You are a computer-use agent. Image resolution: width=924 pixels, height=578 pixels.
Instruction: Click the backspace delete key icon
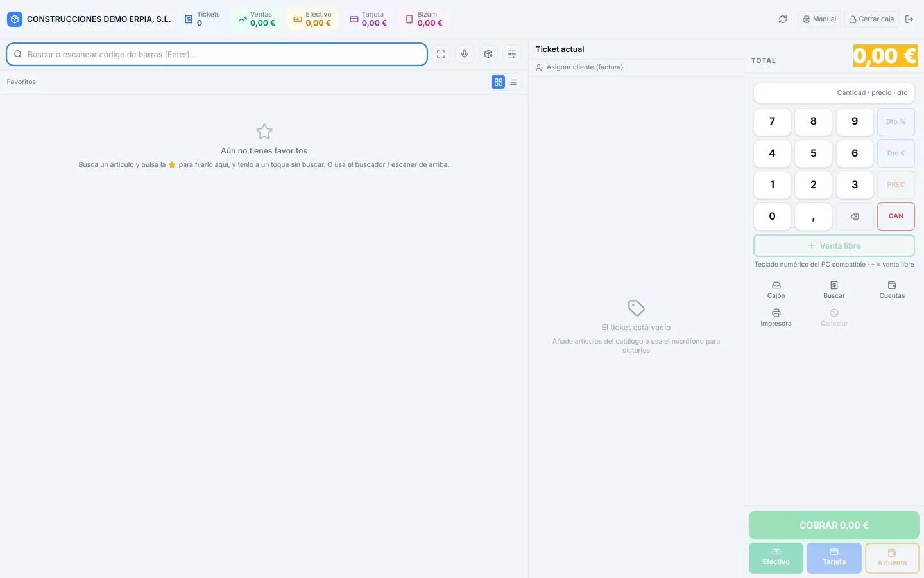[855, 216]
